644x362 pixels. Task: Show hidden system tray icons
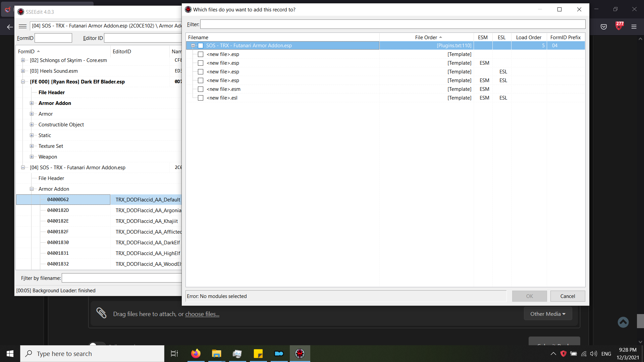tap(553, 354)
